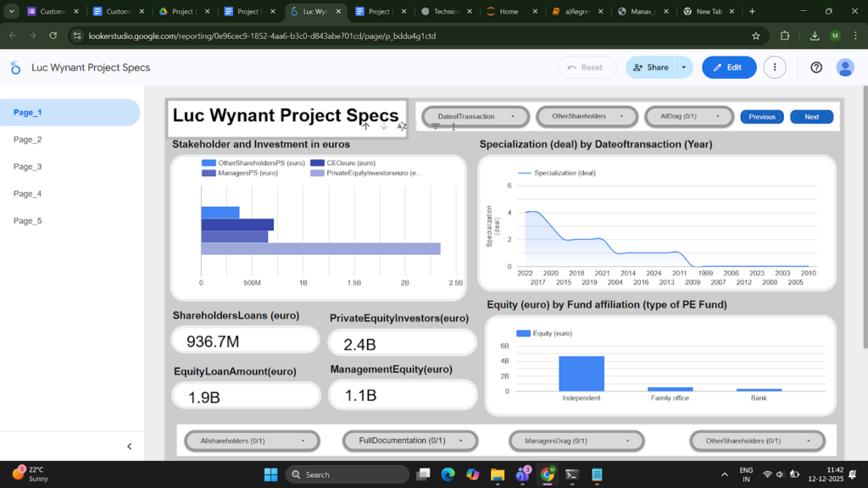Open browser extensions puzzle icon
This screenshot has height=488, width=868.
click(784, 36)
